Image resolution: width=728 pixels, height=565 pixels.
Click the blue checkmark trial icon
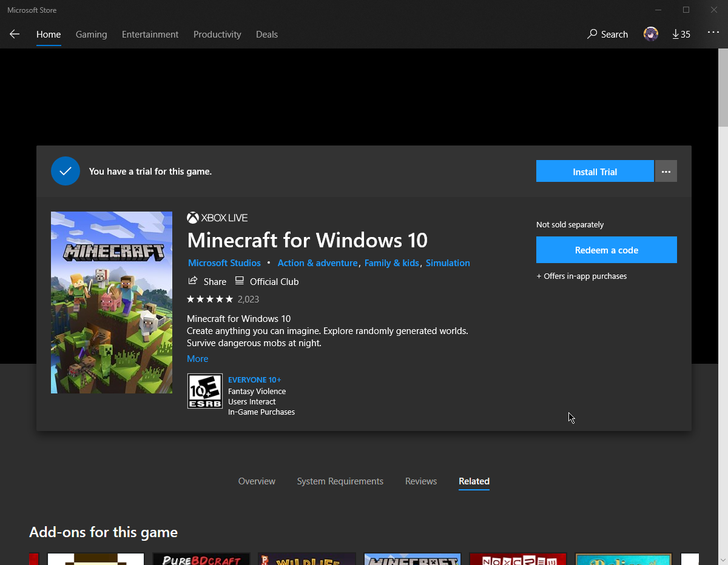[66, 171]
